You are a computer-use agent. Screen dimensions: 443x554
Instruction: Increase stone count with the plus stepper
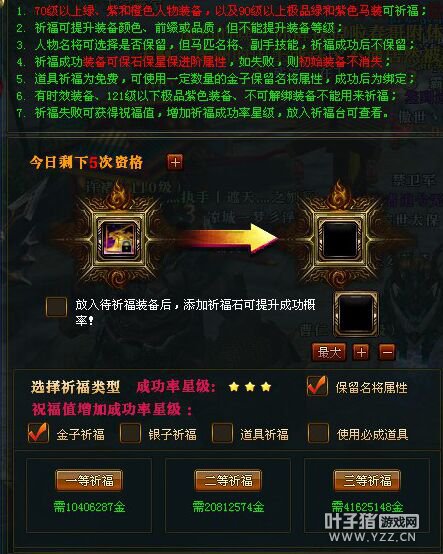coord(361,352)
